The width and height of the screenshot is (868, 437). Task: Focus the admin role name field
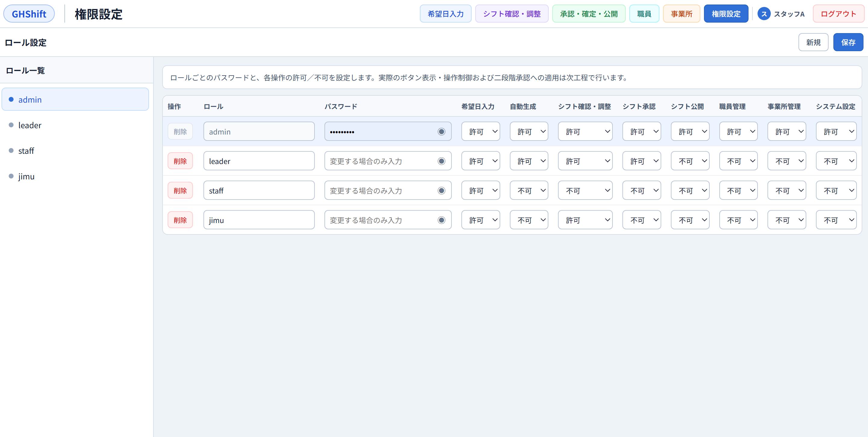click(259, 132)
